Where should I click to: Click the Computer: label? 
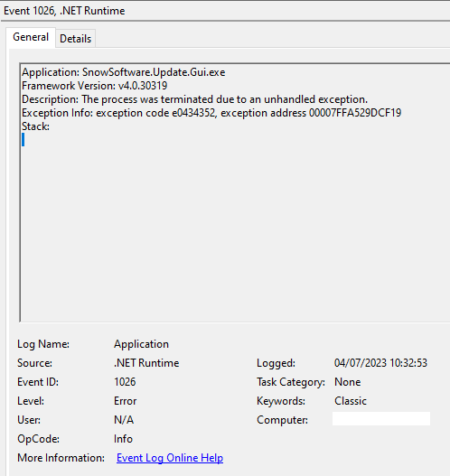click(282, 420)
